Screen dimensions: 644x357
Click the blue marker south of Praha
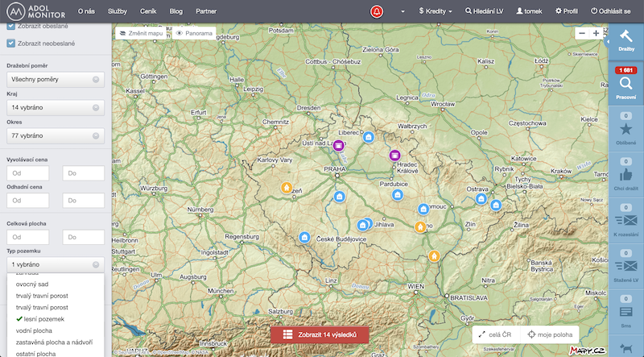339,197
